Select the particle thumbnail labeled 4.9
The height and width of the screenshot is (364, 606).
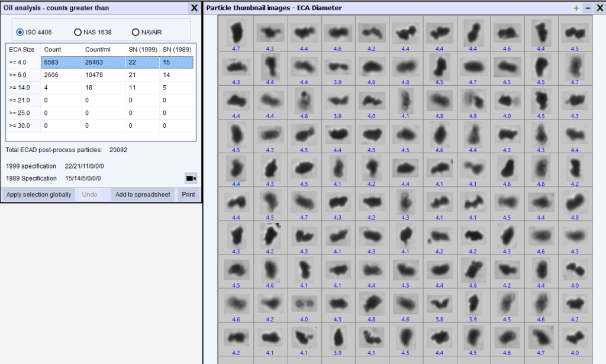(473, 101)
